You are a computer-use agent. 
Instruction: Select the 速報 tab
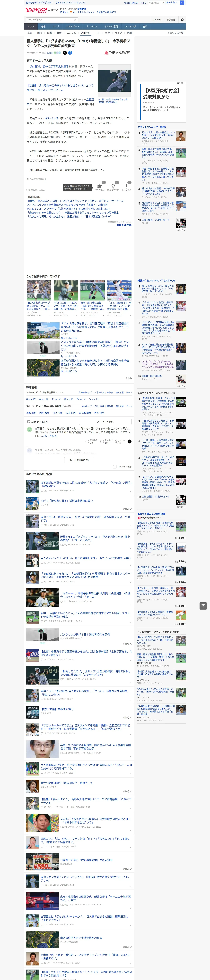tap(43, 27)
